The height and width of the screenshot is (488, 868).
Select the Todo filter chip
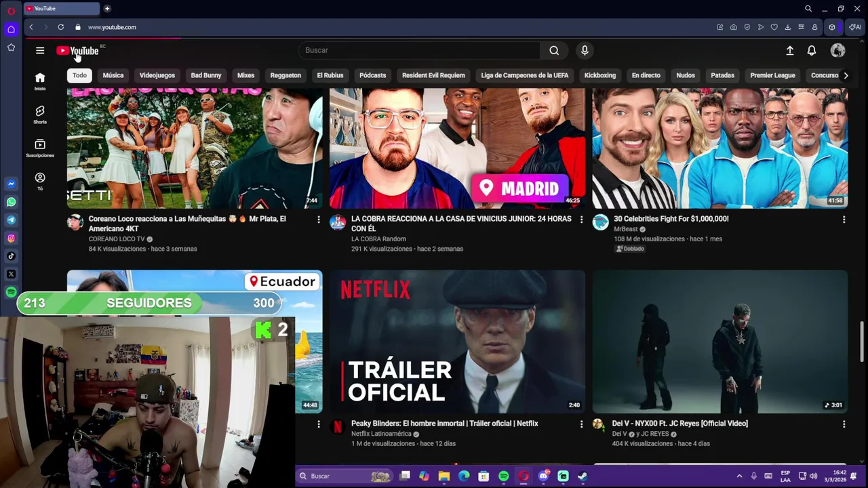tap(79, 75)
